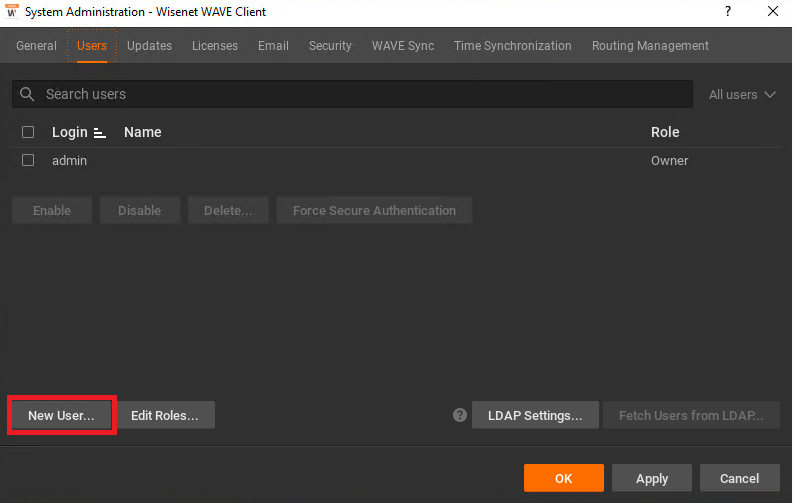Viewport: 795px width, 503px height.
Task: Click the Login column sort icon
Action: (x=100, y=133)
